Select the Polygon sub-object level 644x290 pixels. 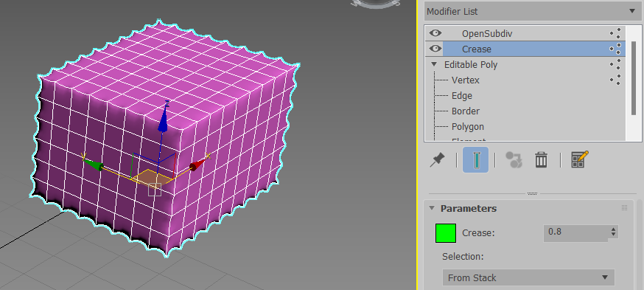tap(468, 126)
